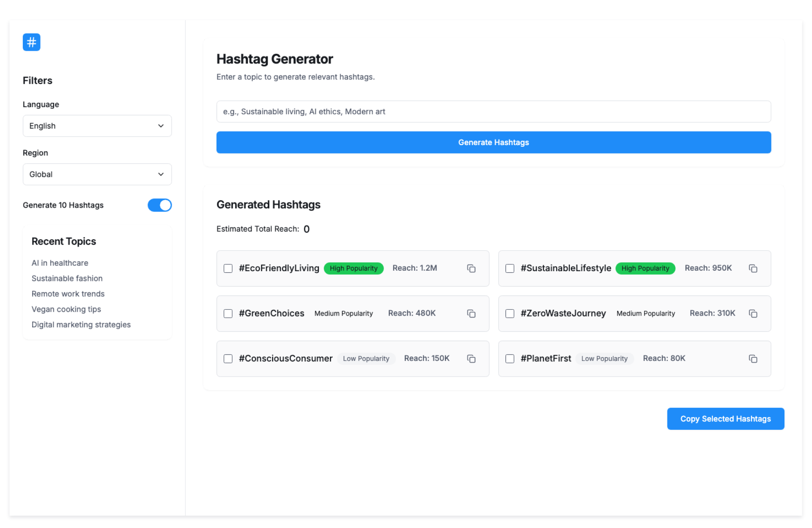The image size is (812, 528).
Task: Tick the #PlanetFirst checkbox
Action: pyautogui.click(x=510, y=359)
